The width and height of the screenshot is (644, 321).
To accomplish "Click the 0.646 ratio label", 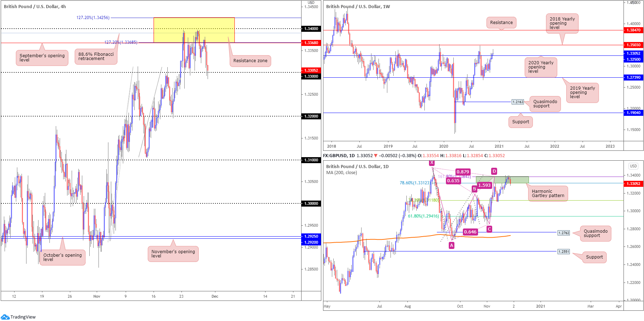I will click(470, 232).
